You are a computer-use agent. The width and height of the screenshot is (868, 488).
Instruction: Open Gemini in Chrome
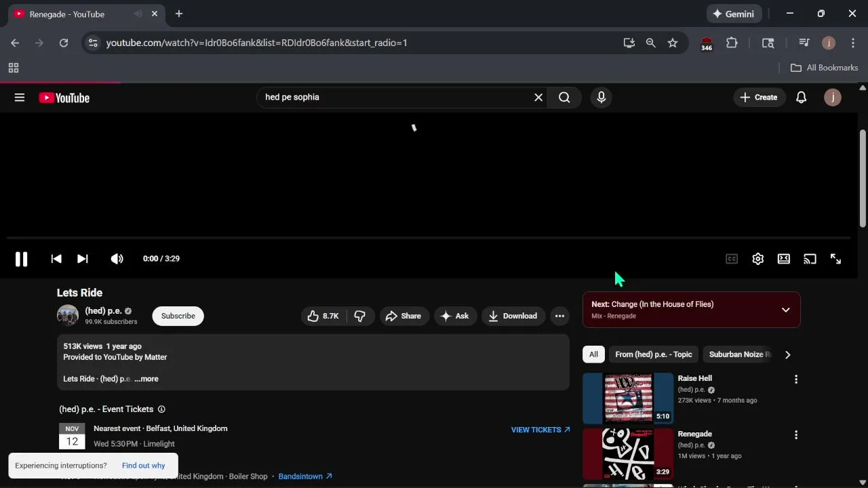click(x=734, y=14)
